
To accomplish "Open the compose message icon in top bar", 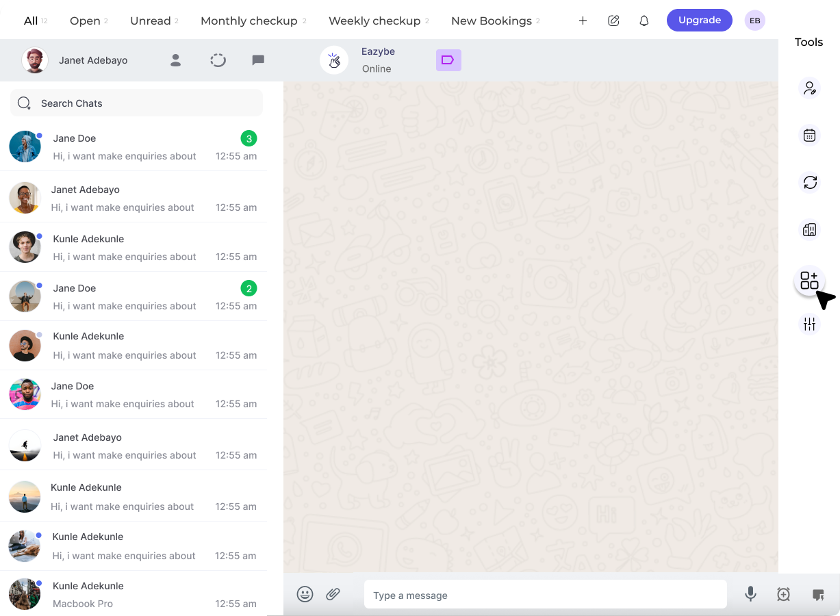I will pyautogui.click(x=613, y=21).
